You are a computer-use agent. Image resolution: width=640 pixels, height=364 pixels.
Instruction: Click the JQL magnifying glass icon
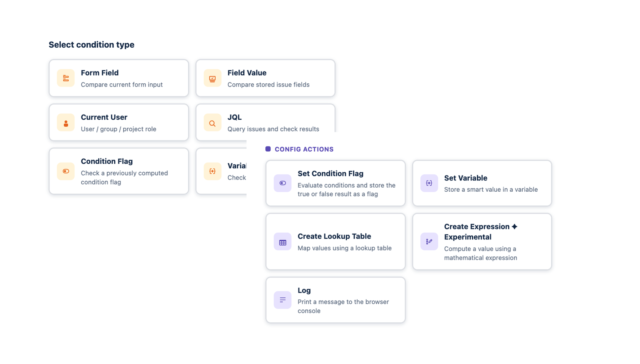pos(212,123)
